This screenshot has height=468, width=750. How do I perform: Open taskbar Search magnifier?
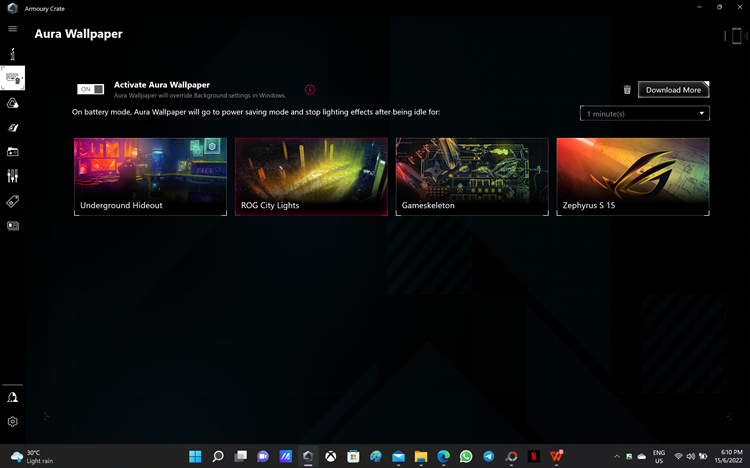coord(218,457)
